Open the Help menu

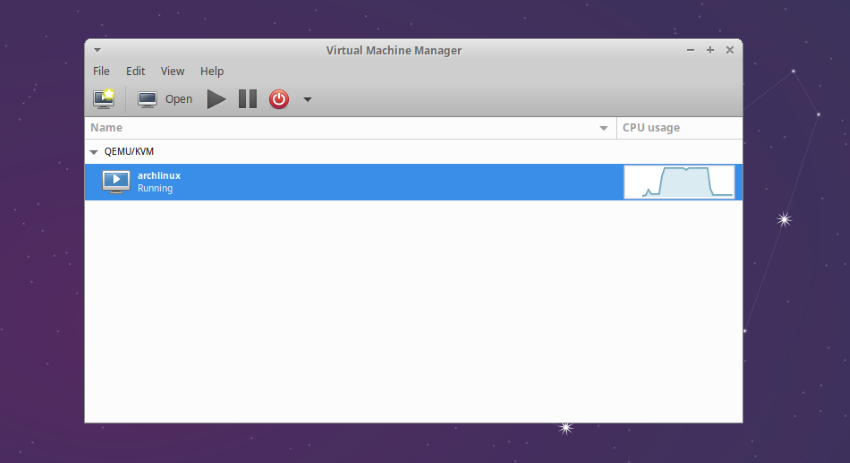pyautogui.click(x=212, y=71)
